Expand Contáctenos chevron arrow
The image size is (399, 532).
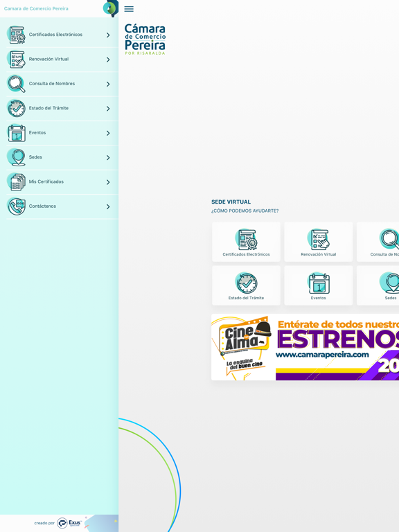click(x=108, y=206)
